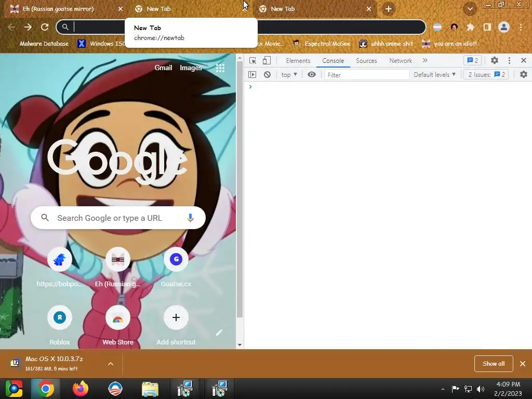Click the Images link
This screenshot has height=399, width=532.
click(191, 68)
